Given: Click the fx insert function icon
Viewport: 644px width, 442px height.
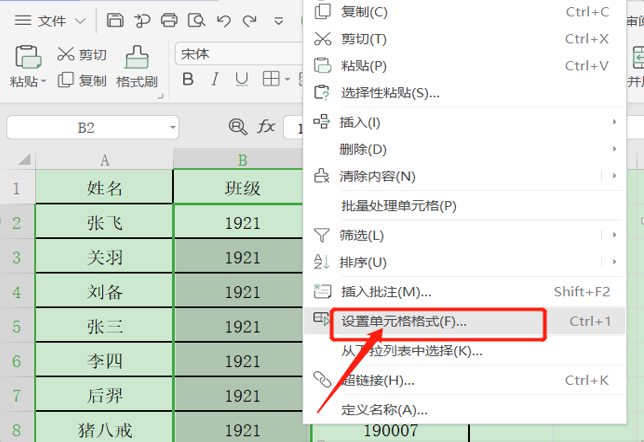Looking at the screenshot, I should pyautogui.click(x=266, y=127).
